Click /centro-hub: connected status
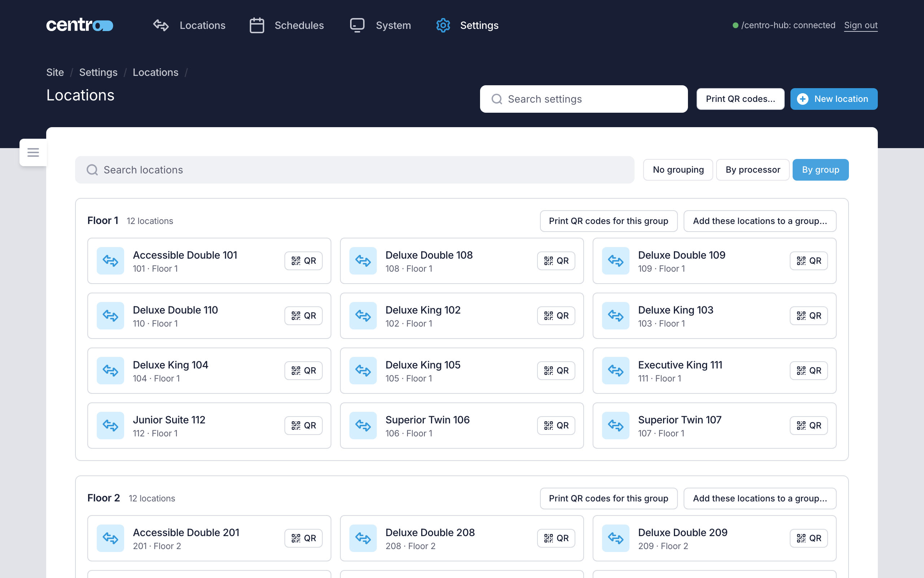Viewport: 924px width, 578px height. 784,25
